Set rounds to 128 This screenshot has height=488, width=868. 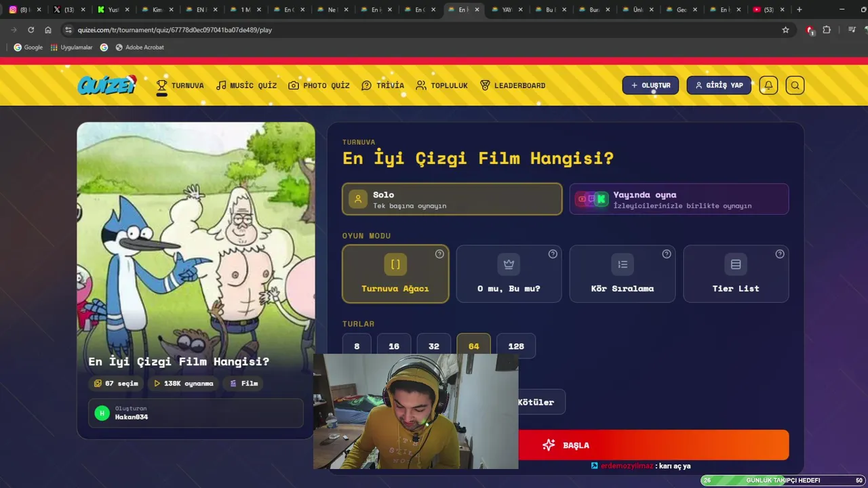(x=516, y=346)
